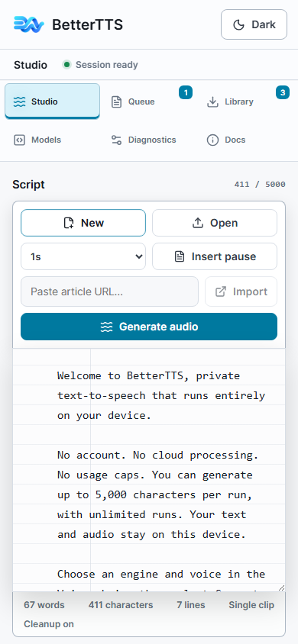This screenshot has height=644, width=298.
Task: Click the Script heading
Action: [28, 185]
